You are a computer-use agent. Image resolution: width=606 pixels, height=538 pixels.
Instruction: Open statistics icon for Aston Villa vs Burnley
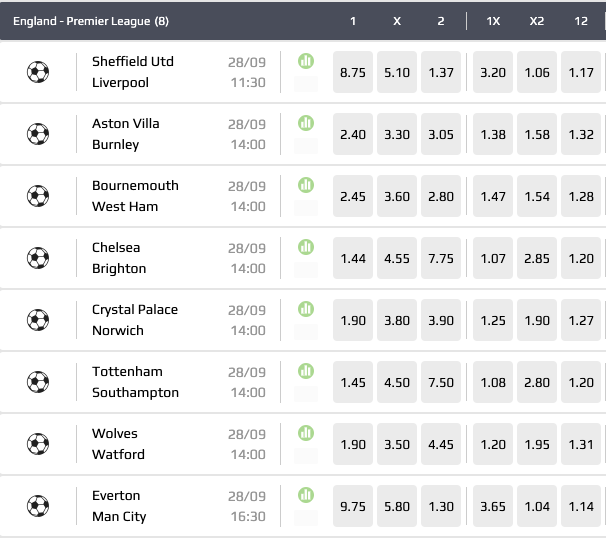pos(306,123)
